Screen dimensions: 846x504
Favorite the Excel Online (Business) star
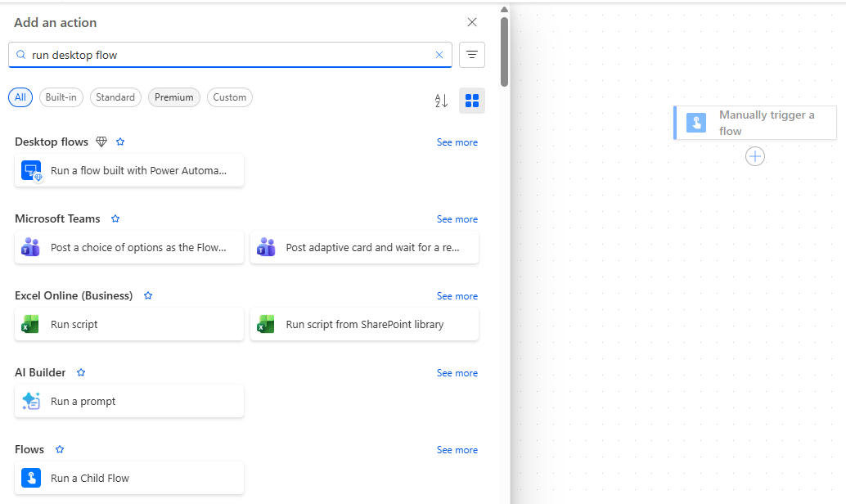(148, 295)
